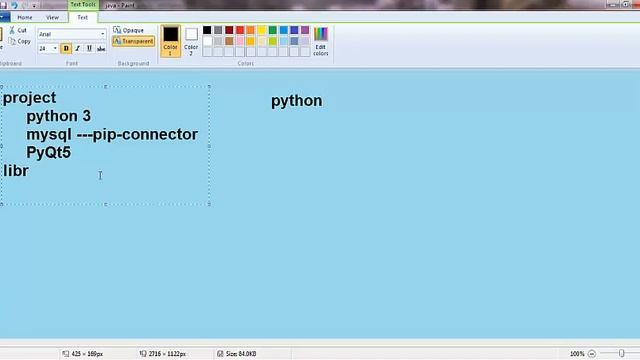640x360 pixels.
Task: Toggle Bold formatting
Action: tap(66, 49)
